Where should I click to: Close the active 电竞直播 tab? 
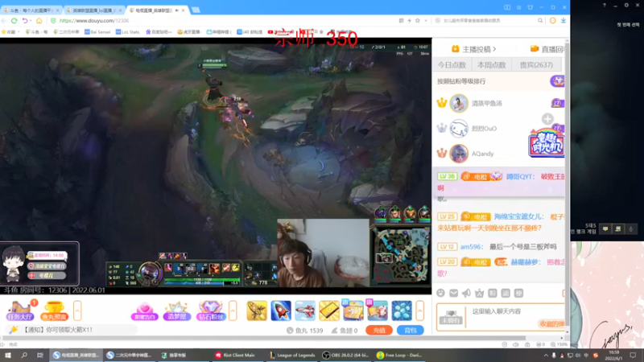tap(184, 10)
